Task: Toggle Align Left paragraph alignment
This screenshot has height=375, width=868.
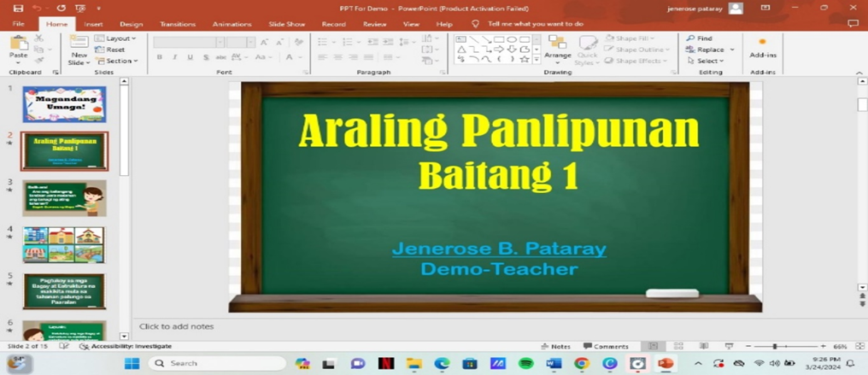Action: coord(322,57)
